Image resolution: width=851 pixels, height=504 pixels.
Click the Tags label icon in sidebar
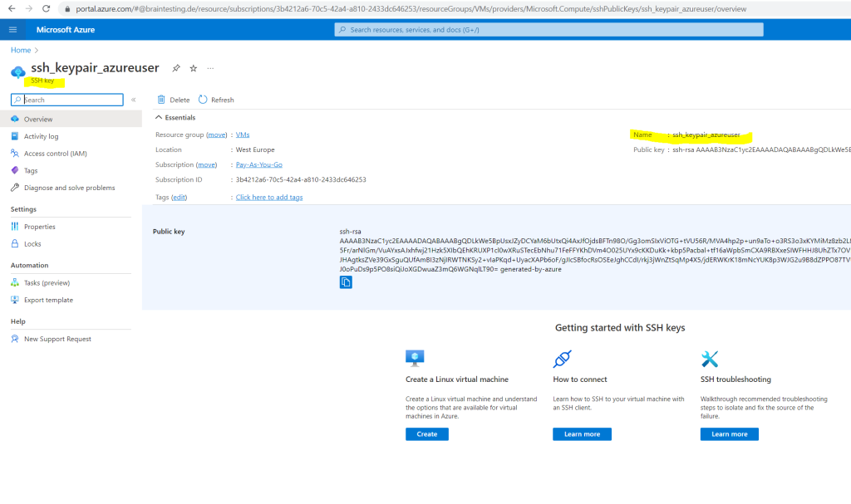pos(15,170)
